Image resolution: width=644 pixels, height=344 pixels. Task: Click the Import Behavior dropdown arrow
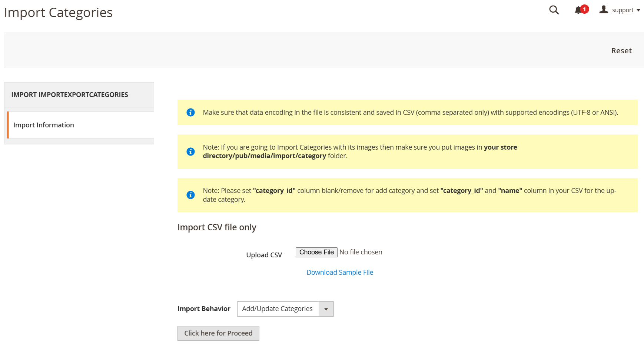click(326, 309)
